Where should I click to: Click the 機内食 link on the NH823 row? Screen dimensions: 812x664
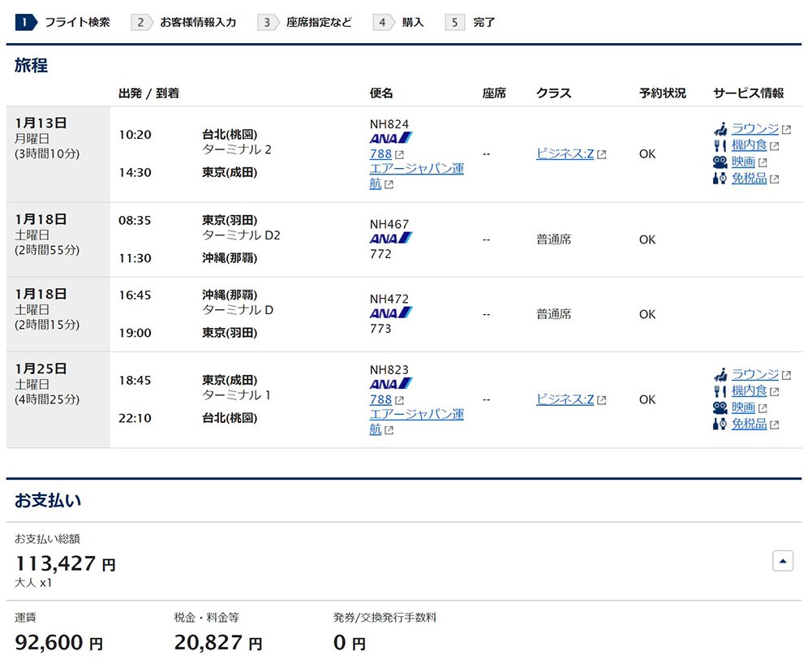tap(750, 391)
